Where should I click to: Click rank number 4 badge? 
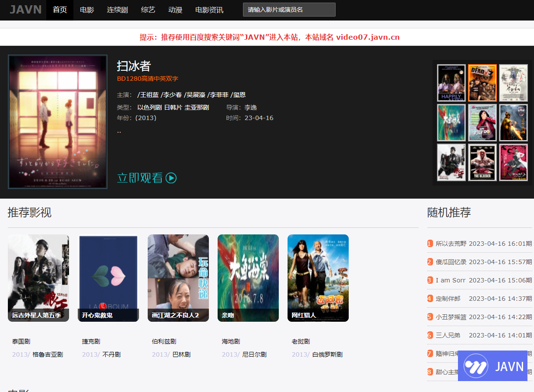[430, 299]
